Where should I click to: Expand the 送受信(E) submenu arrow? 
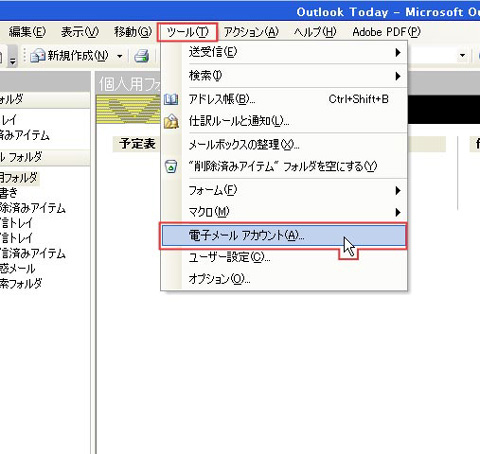coord(397,52)
